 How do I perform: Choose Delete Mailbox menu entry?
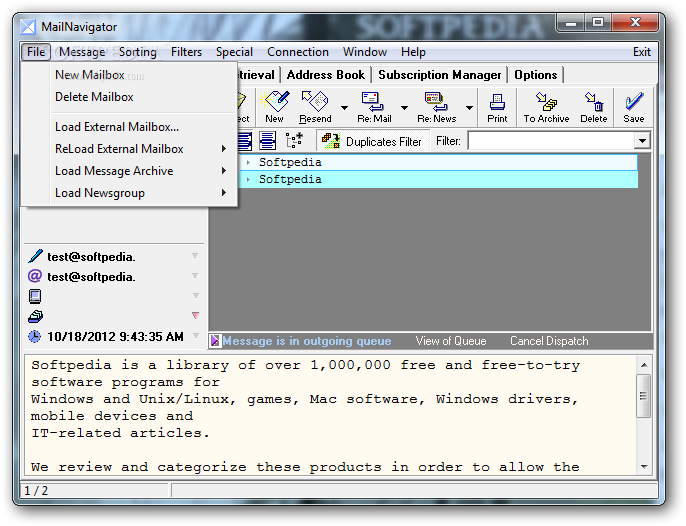[130, 97]
